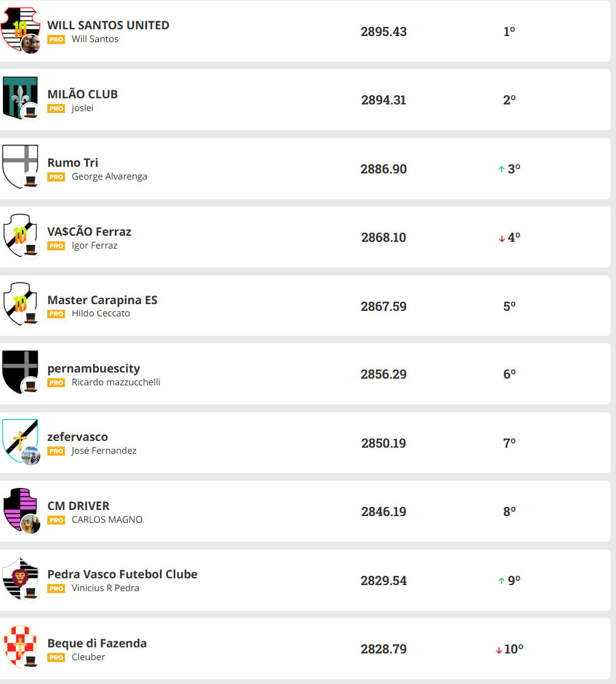Click the CM DRIVER pink striped shield

tap(19, 508)
